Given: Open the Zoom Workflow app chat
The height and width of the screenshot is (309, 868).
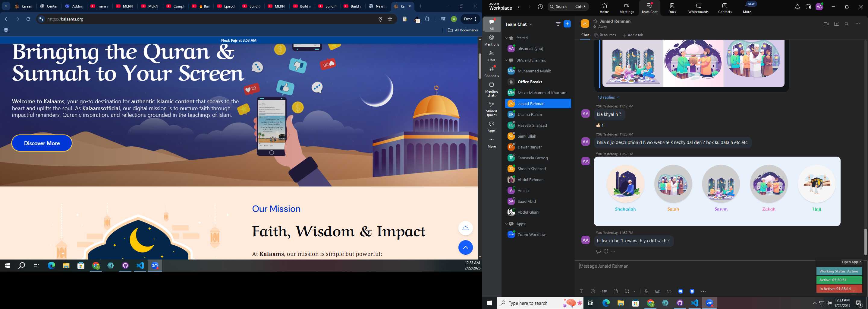Looking at the screenshot, I should (x=538, y=234).
